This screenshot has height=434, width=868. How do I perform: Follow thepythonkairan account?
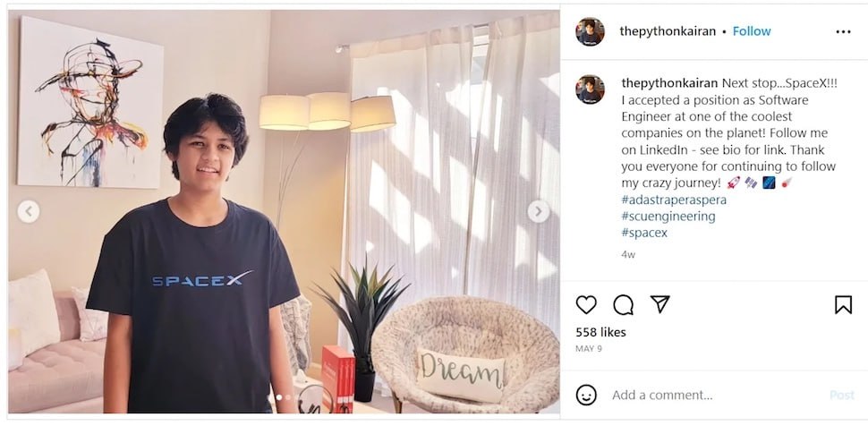click(751, 31)
